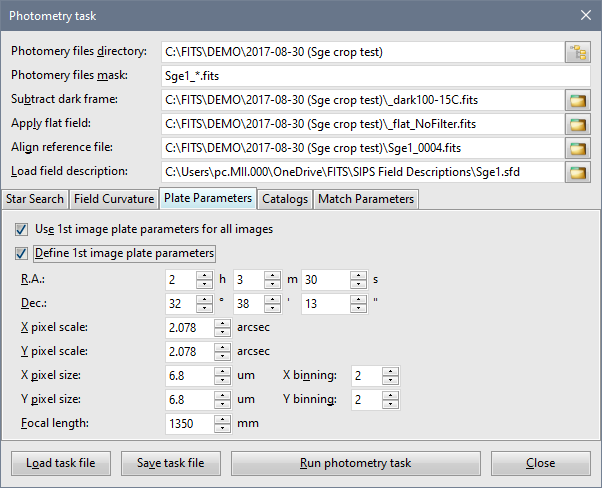Viewport: 602px width, 488px height.
Task: Click the Y binning value field
Action: [367, 400]
